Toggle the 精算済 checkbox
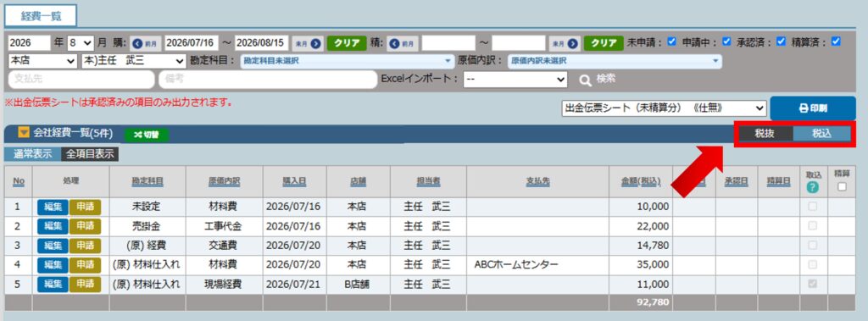The width and height of the screenshot is (868, 321). click(x=836, y=41)
